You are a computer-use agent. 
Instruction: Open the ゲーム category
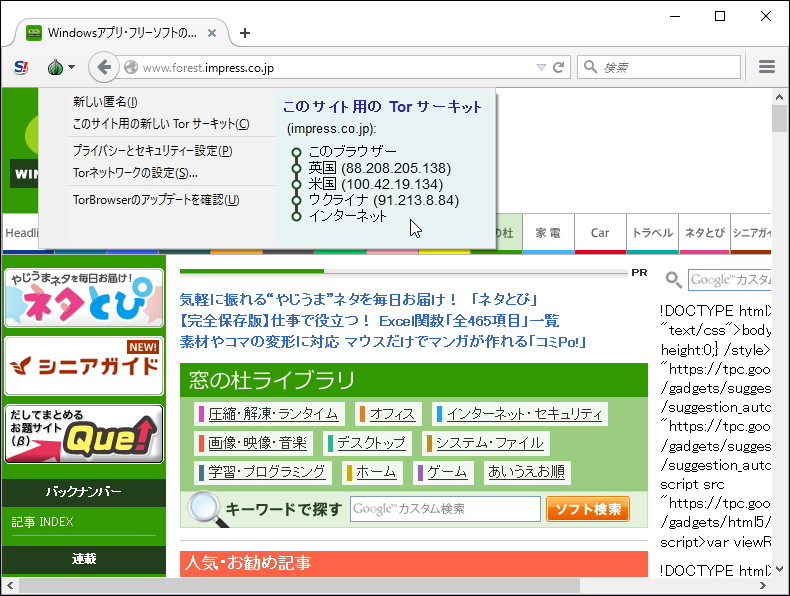443,472
